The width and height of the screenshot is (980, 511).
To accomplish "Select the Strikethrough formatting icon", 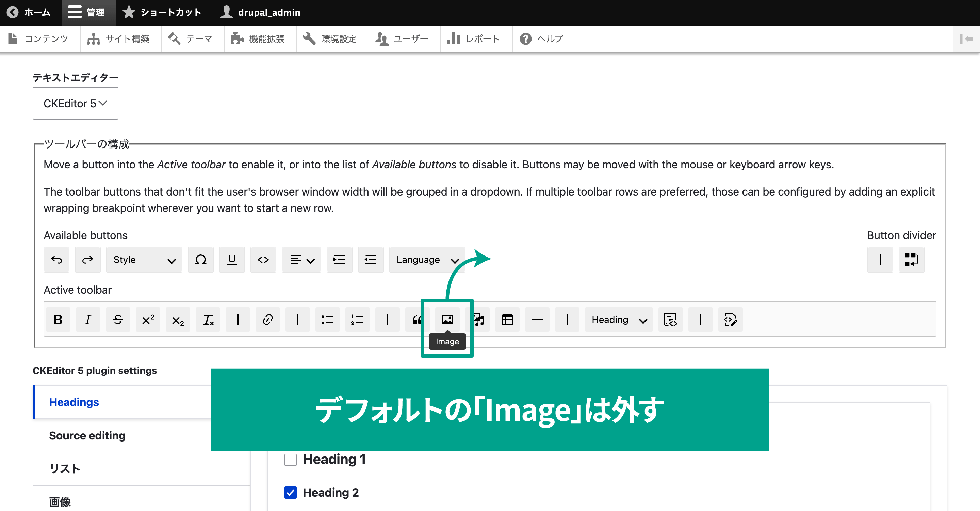I will pyautogui.click(x=118, y=319).
